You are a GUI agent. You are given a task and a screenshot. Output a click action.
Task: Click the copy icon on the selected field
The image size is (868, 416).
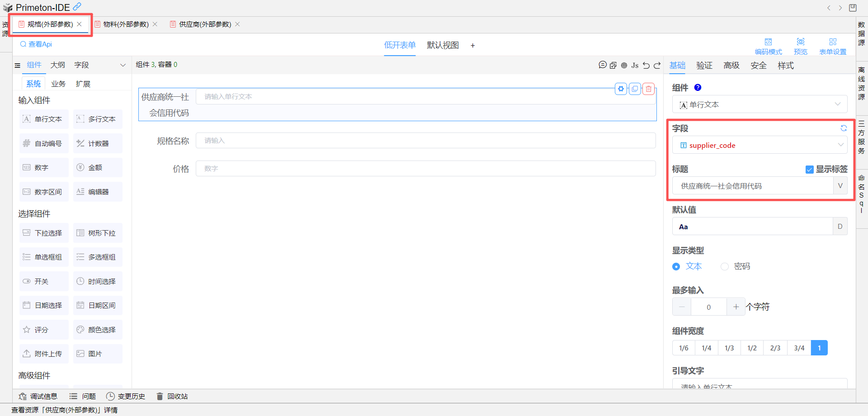coord(635,89)
